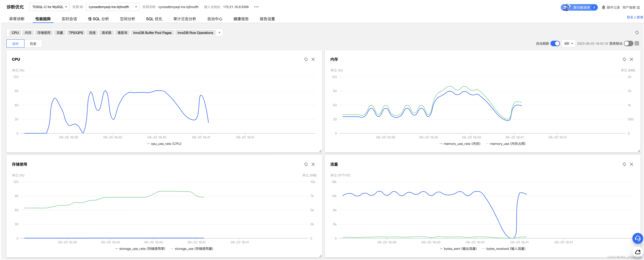Image resolution: width=644 pixels, height=260 pixels.
Task: Toggle bytes_sent legend series
Action: point(458,249)
